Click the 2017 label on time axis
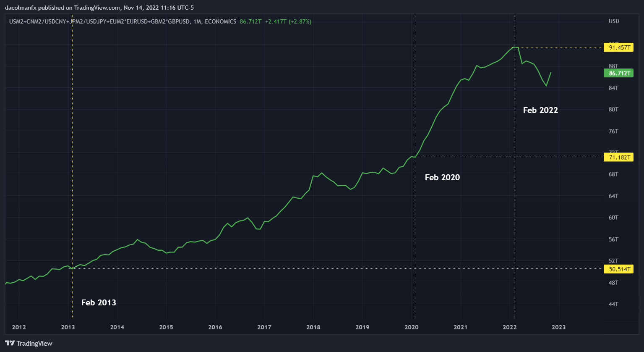The image size is (644, 352). pyautogui.click(x=264, y=327)
